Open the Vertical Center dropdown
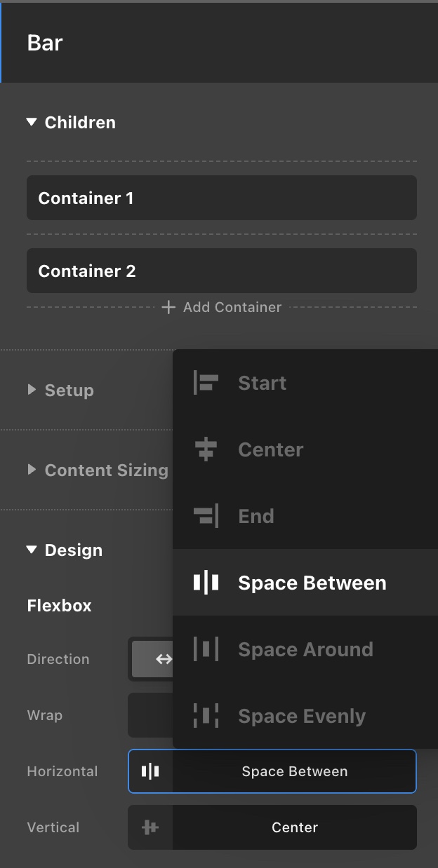The height and width of the screenshot is (868, 438). click(293, 827)
